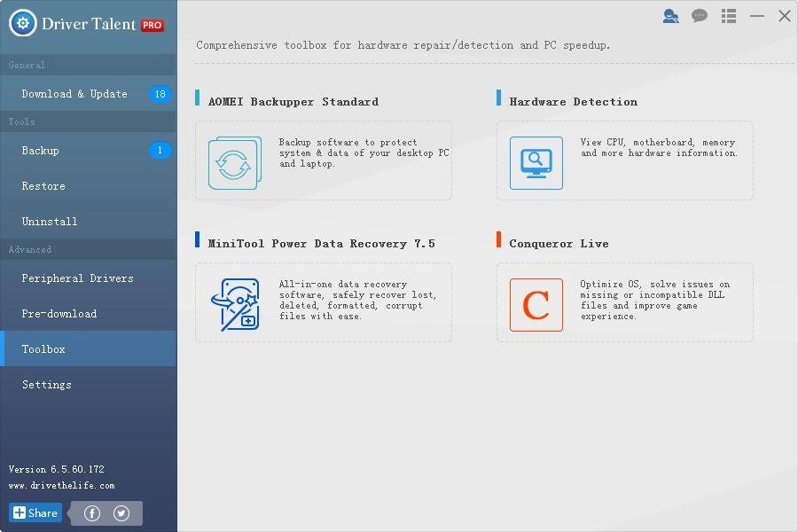Open the main menu list icon

(x=728, y=16)
